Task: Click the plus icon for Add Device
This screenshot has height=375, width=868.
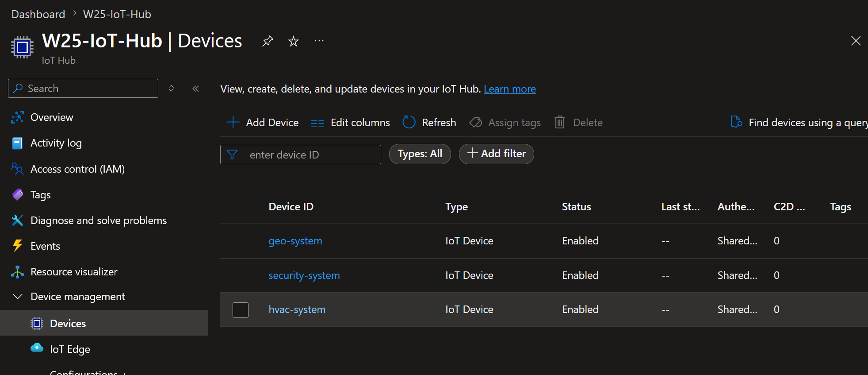Action: tap(233, 122)
